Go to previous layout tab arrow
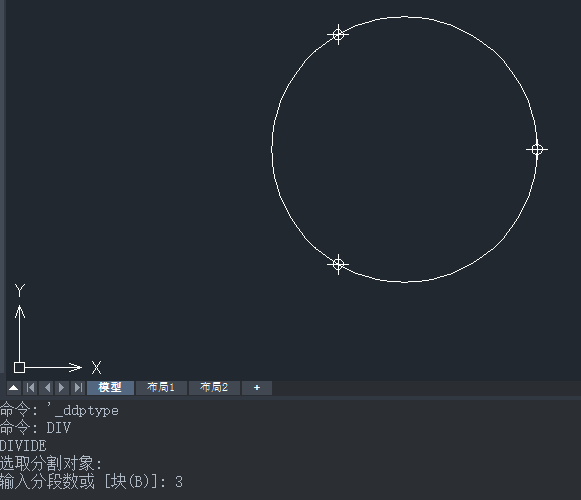Viewport: 581px width, 500px height. point(46,388)
